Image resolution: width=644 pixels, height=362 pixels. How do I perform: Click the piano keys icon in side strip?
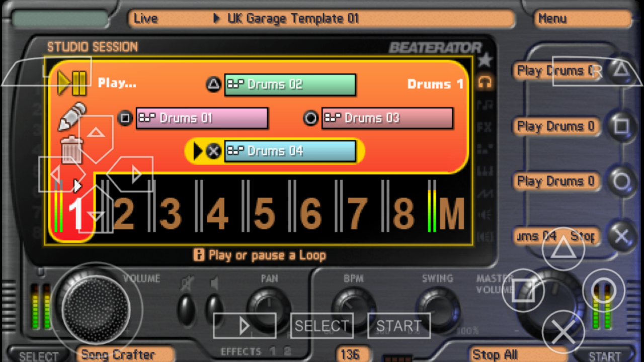(x=485, y=171)
